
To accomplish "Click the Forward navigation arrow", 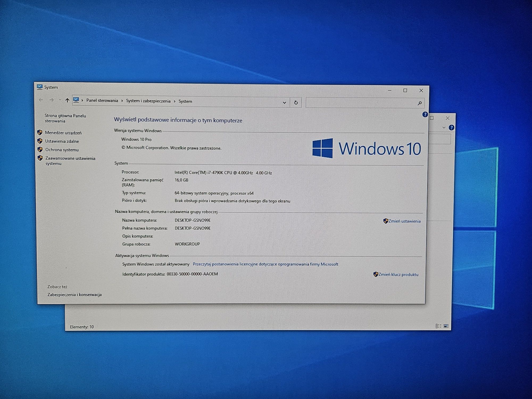I will click(52, 100).
